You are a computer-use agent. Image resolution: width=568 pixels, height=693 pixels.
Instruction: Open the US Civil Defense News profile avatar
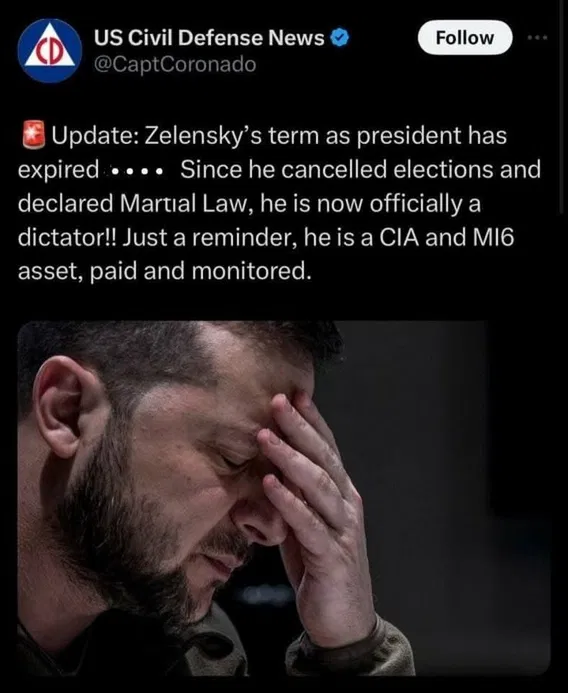[x=50, y=51]
